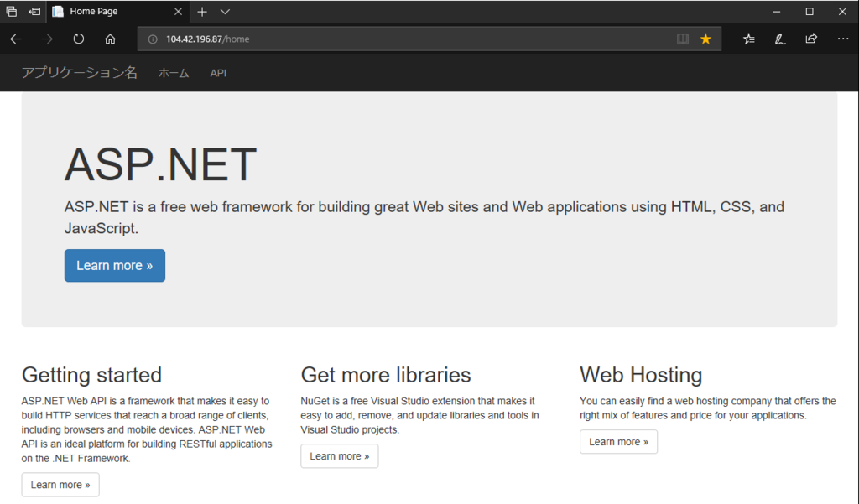Go back to the previous page

[x=16, y=39]
